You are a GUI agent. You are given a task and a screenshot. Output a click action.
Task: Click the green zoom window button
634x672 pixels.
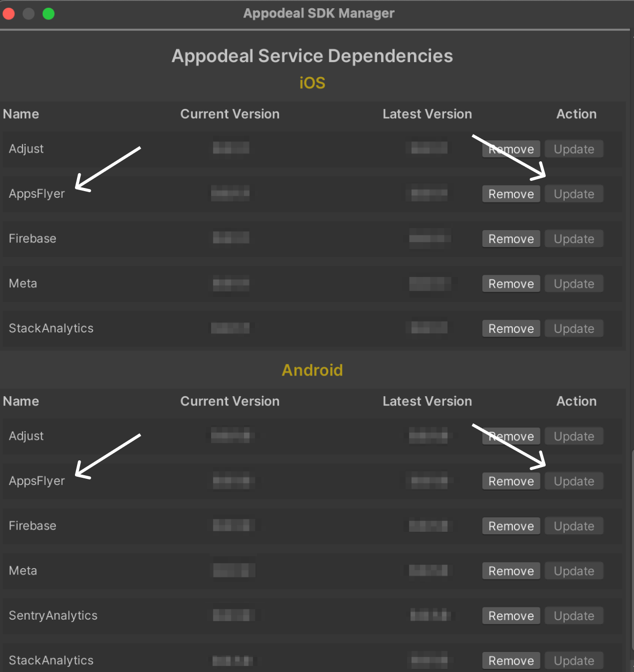pos(49,14)
